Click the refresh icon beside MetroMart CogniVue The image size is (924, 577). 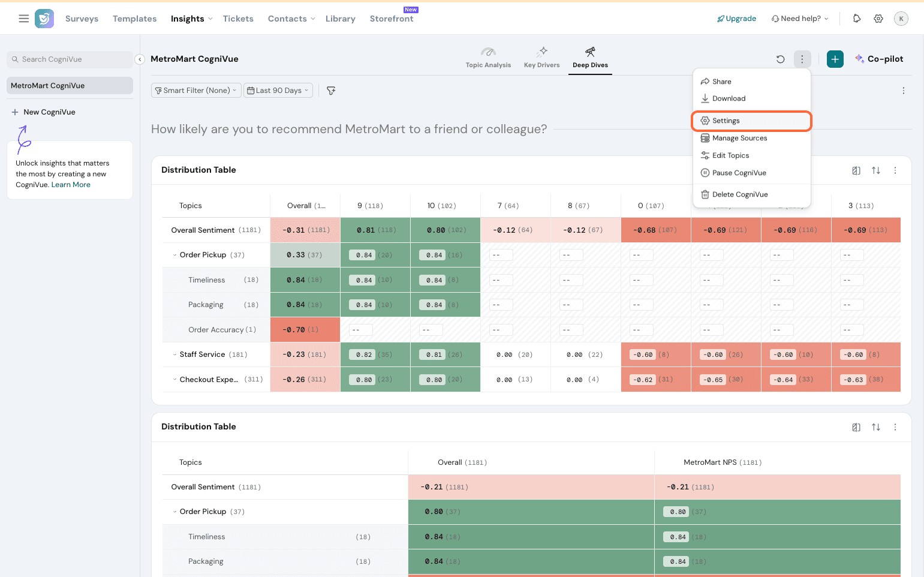[x=780, y=59]
